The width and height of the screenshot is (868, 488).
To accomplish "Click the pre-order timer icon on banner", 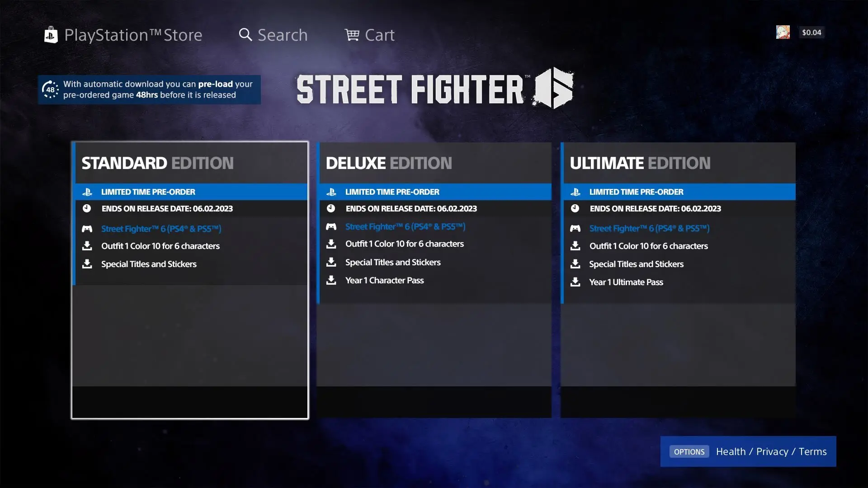I will pos(50,89).
